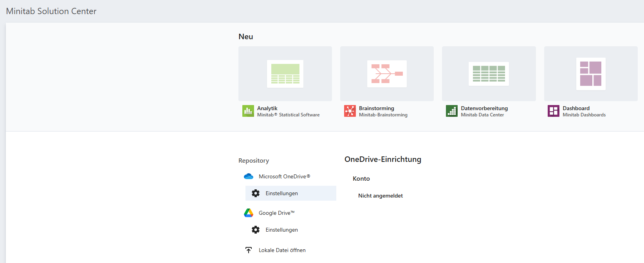644x263 pixels.
Task: Click Minitab® Statistical Software subtitle
Action: [288, 115]
